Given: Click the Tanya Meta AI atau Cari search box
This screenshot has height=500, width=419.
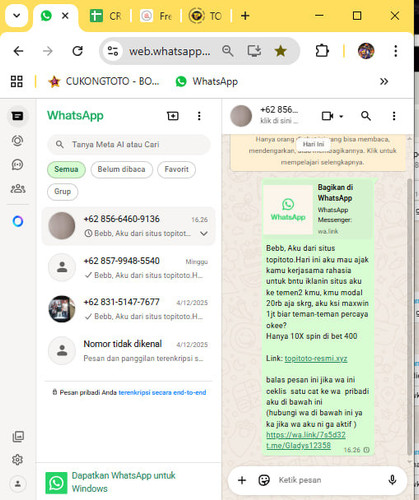Looking at the screenshot, I should click(129, 144).
